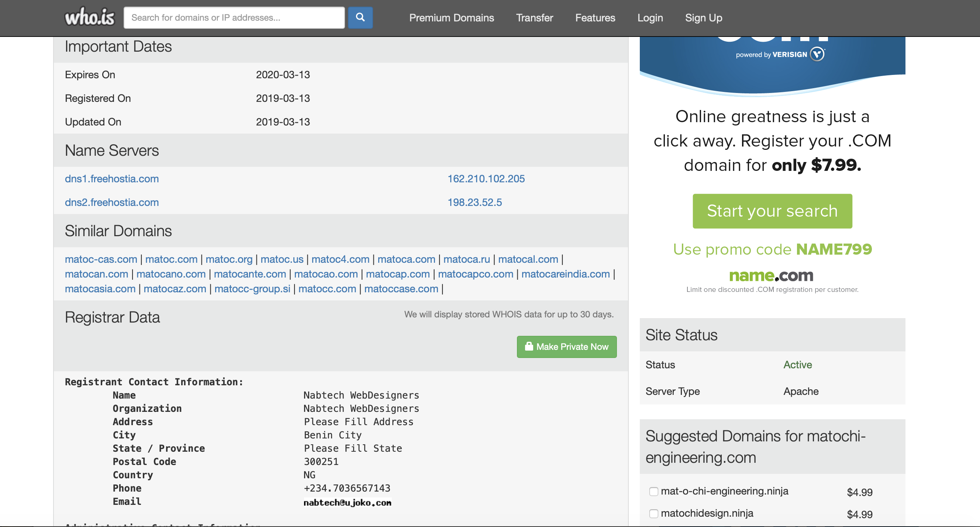This screenshot has width=980, height=527.
Task: Open IP address 198.23.52.5
Action: coord(475,202)
